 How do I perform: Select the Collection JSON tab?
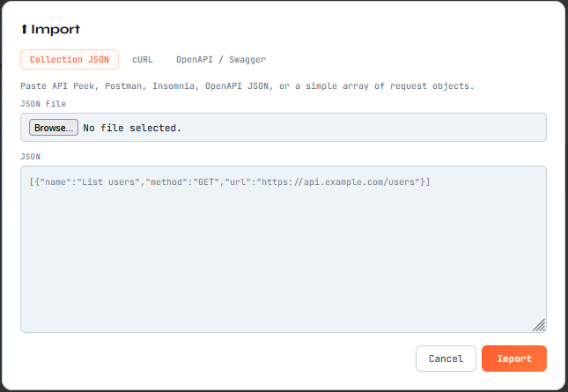[x=70, y=59]
